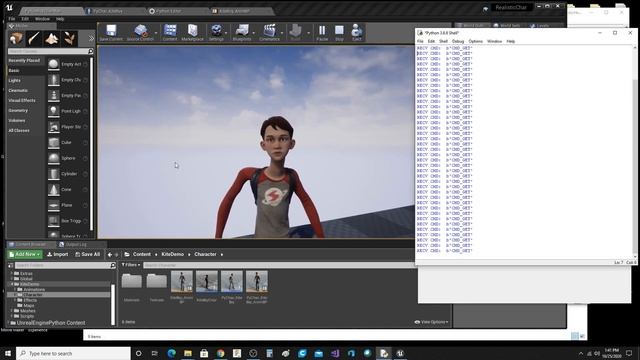Open the Unreal Editor Window menu
Viewport: 640px width, 360px height.
(x=42, y=19)
